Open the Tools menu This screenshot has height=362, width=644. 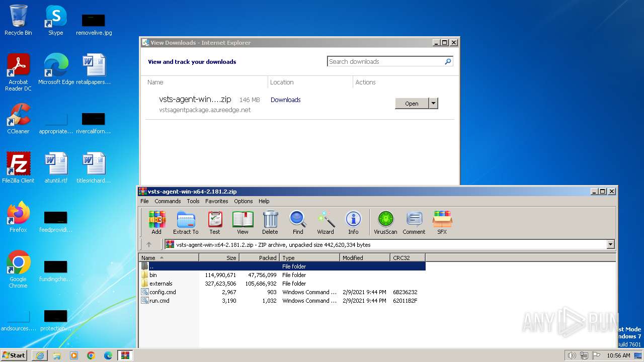click(193, 201)
